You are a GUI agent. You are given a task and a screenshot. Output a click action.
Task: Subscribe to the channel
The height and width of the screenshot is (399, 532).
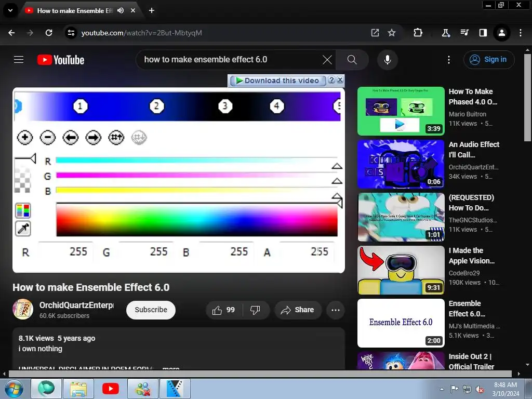pos(151,310)
